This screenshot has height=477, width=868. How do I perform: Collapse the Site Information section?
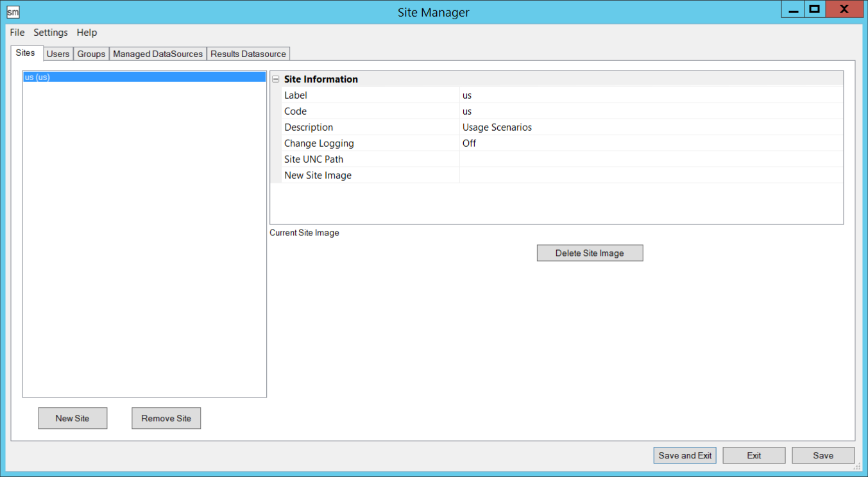[276, 79]
